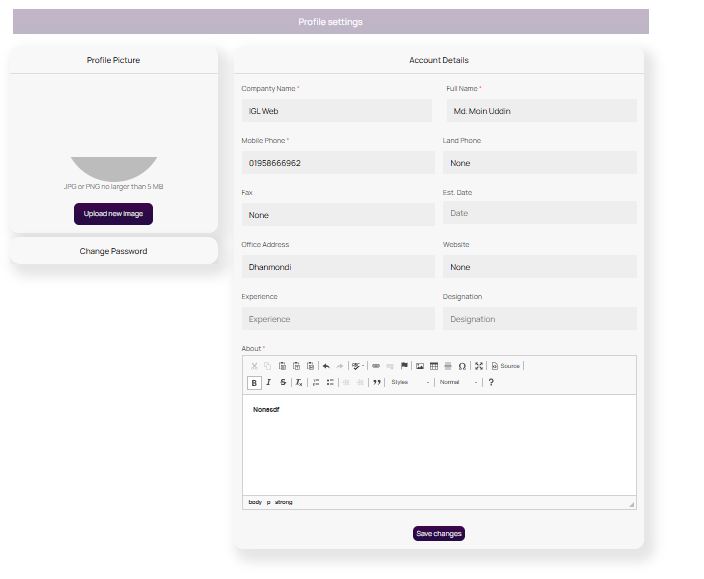Switch the editor to Source view
Screen dimensions: 704x579
pyautogui.click(x=505, y=366)
